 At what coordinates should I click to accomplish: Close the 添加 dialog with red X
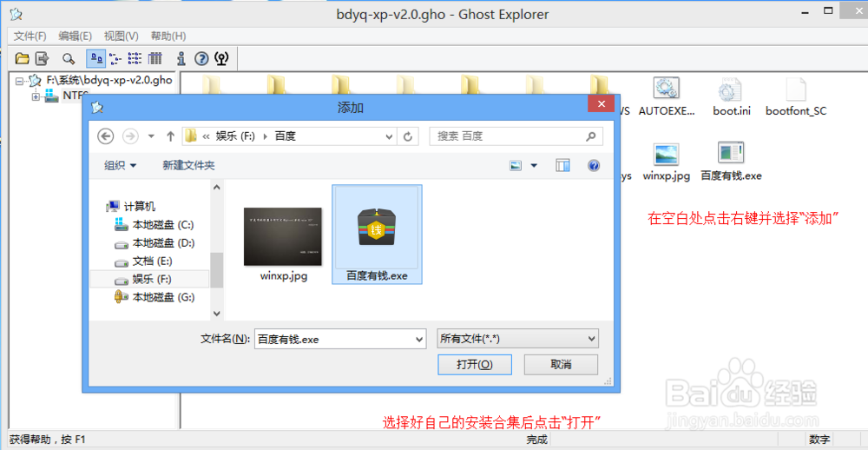point(600,105)
